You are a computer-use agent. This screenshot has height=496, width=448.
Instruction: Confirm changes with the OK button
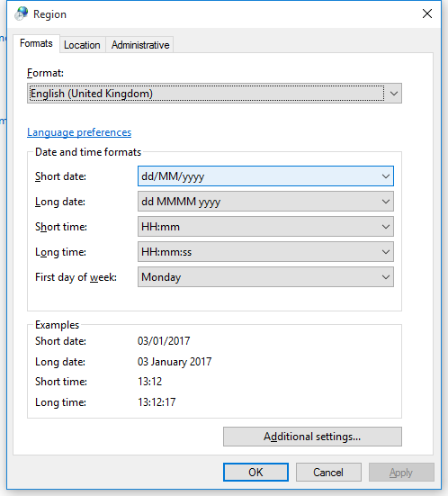click(255, 473)
